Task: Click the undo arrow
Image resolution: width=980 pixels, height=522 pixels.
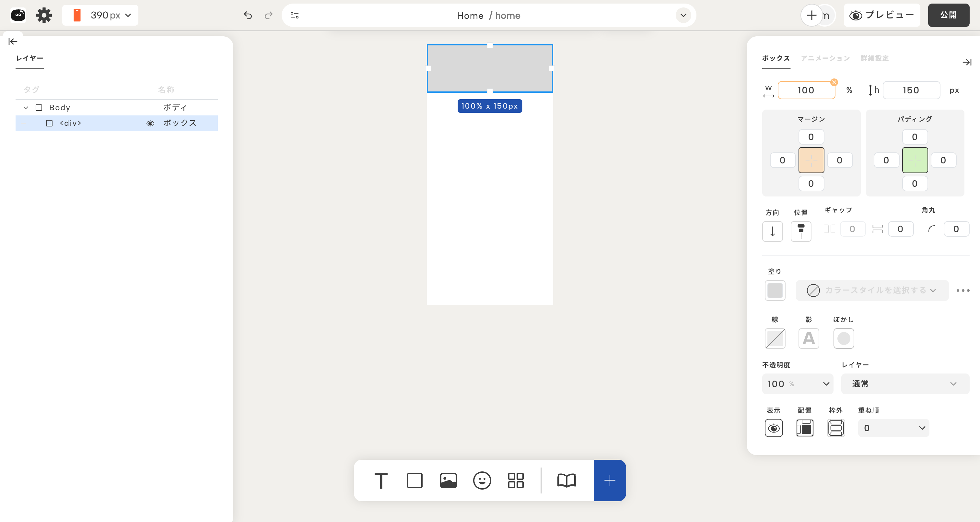Action: pos(248,15)
